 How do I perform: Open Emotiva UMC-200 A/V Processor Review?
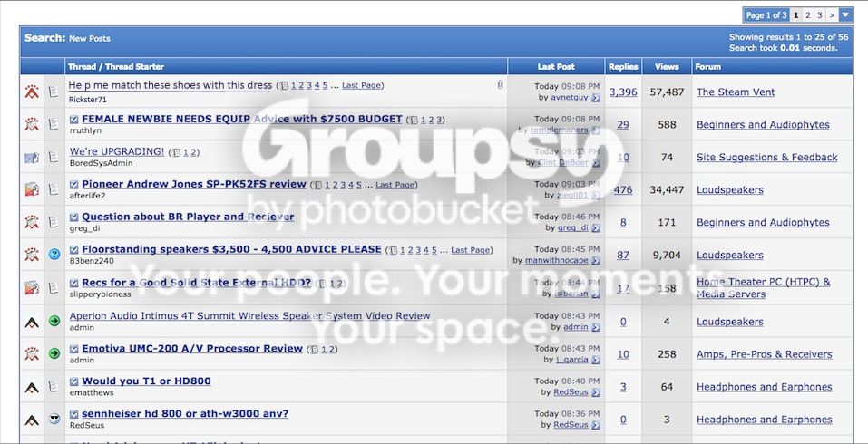(x=192, y=348)
